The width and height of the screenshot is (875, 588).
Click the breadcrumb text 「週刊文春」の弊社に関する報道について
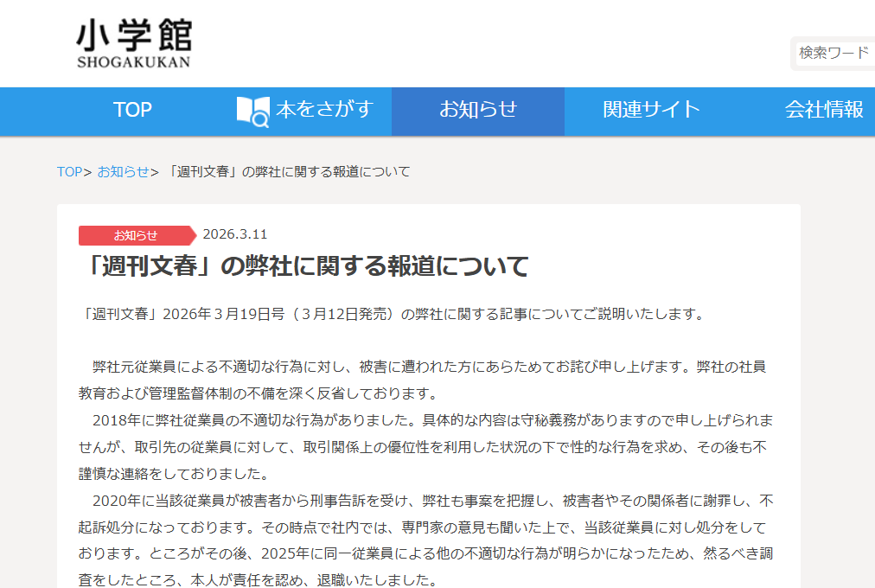[x=289, y=172]
